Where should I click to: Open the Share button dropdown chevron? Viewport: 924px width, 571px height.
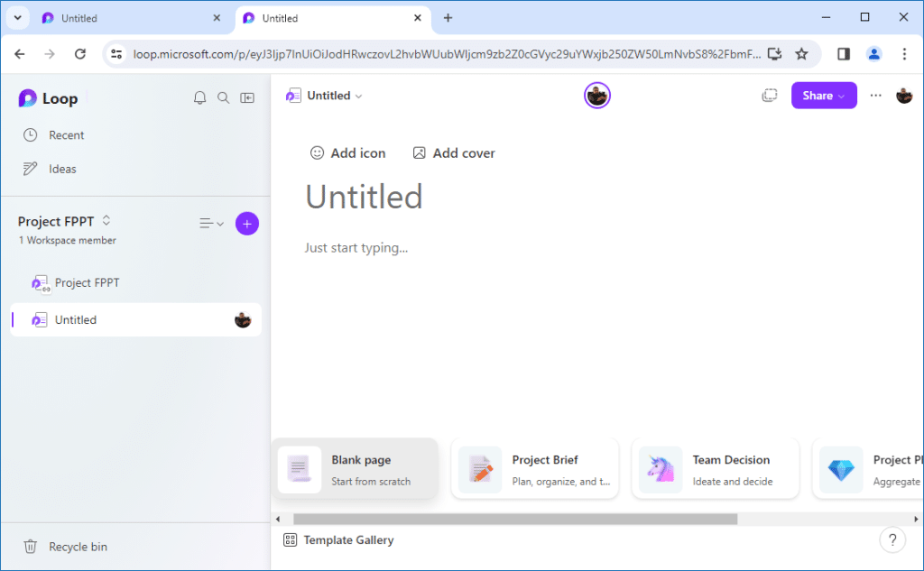coord(839,95)
